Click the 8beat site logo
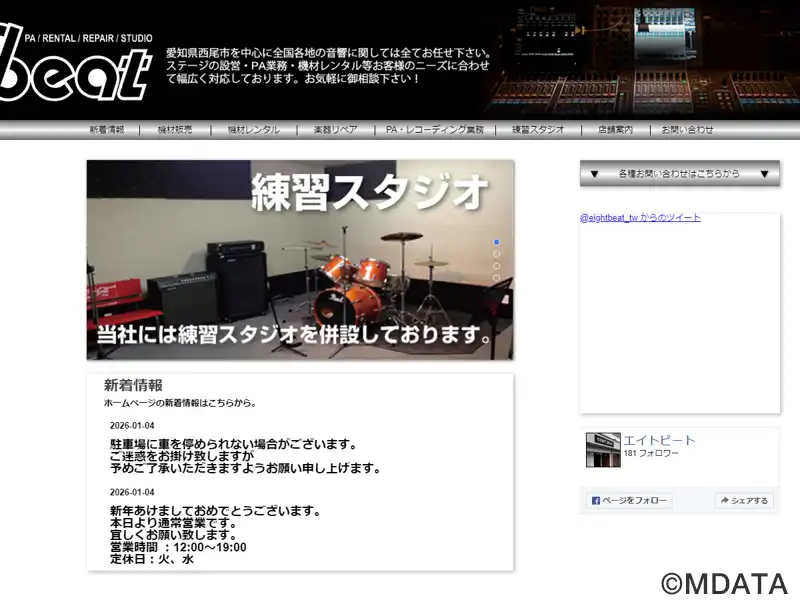The image size is (800, 600). [x=76, y=63]
